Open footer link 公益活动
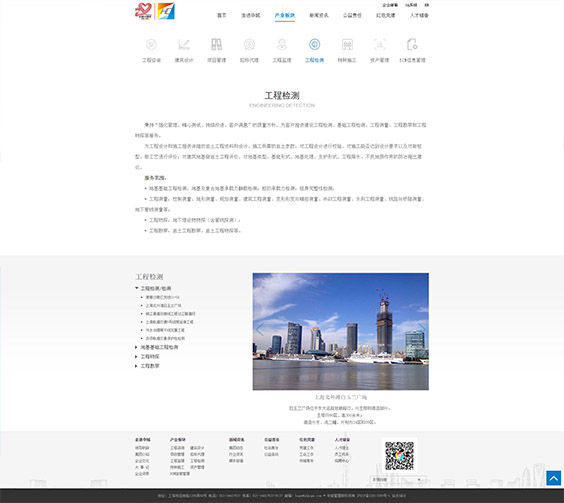 click(x=271, y=454)
